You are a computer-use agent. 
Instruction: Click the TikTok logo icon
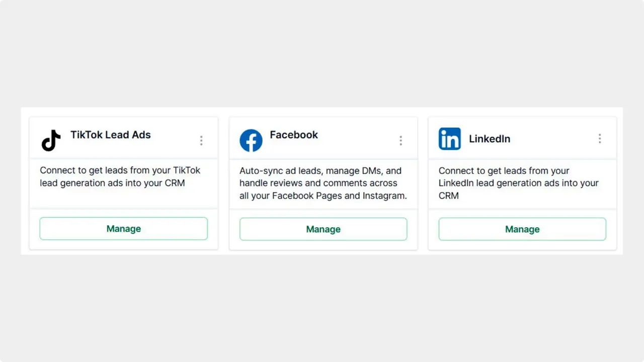(x=50, y=140)
